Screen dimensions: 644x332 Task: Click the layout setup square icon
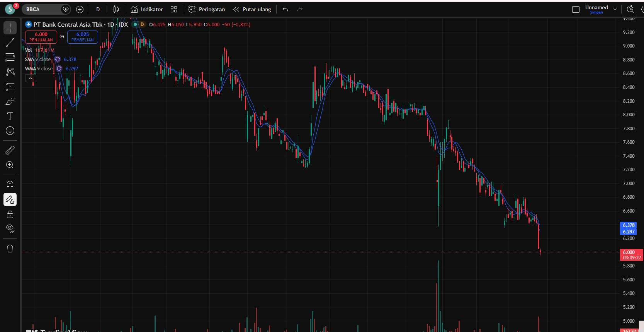coord(576,9)
